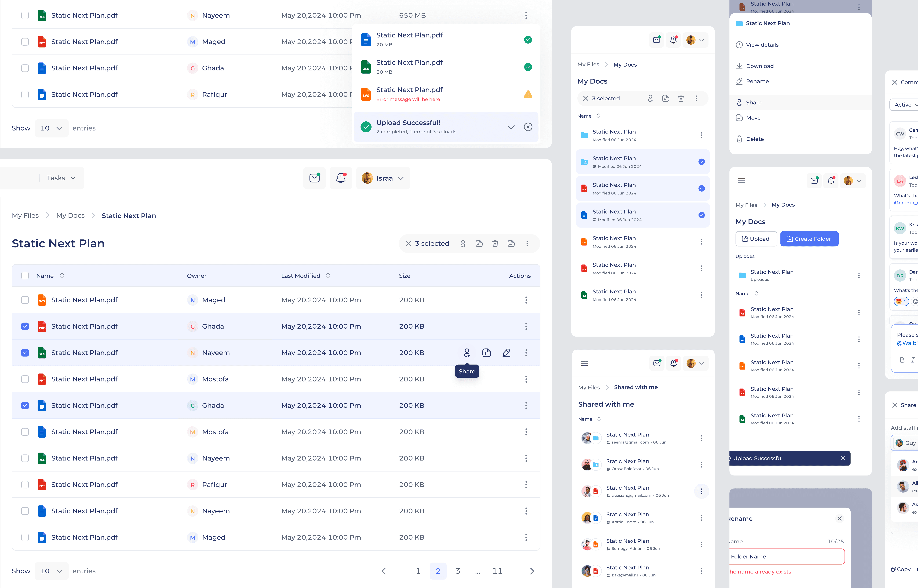Select View details from context menu

coord(763,45)
